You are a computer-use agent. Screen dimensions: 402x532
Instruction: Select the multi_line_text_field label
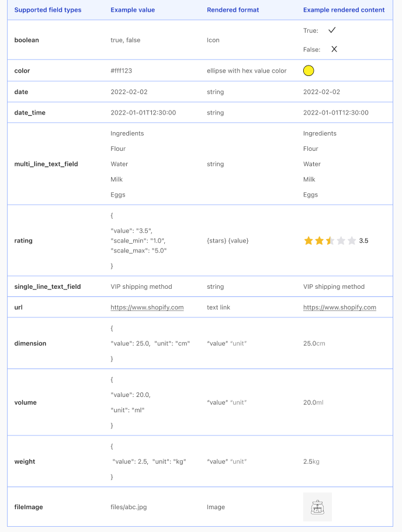click(46, 164)
